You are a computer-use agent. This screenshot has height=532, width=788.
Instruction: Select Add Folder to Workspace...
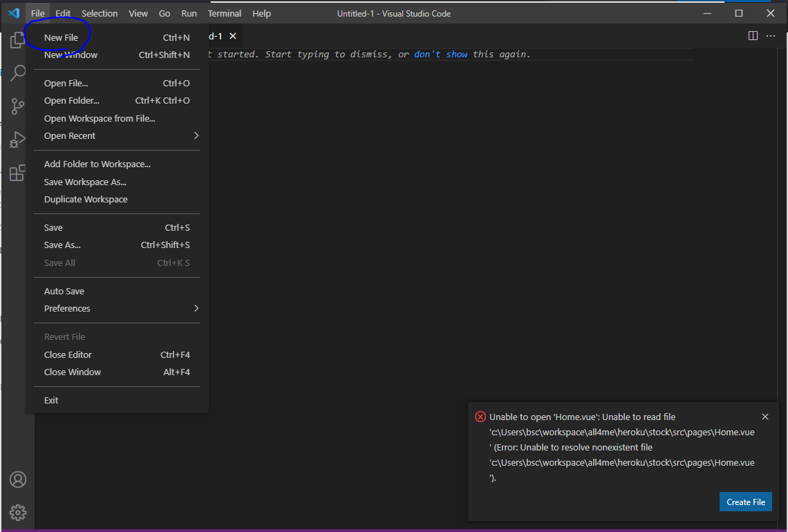point(117,164)
